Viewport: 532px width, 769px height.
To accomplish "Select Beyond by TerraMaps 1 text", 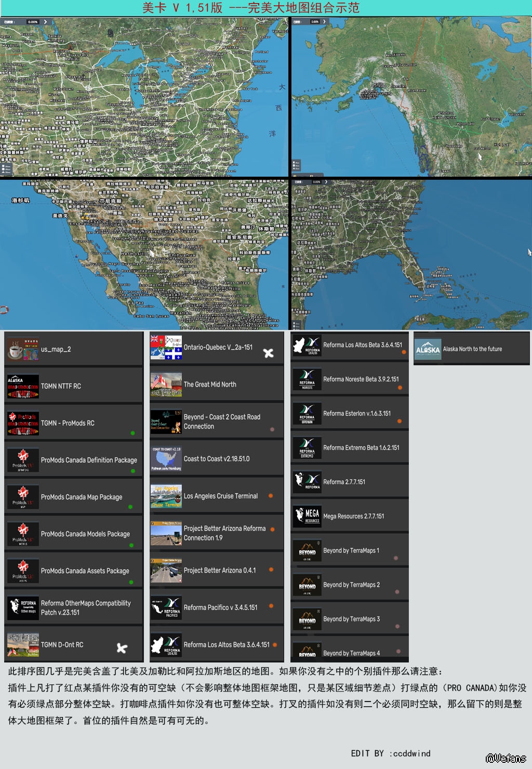I will (x=351, y=551).
